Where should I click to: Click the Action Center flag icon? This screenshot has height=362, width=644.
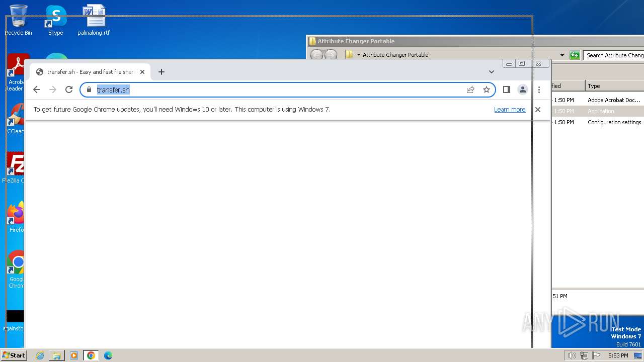[596, 355]
